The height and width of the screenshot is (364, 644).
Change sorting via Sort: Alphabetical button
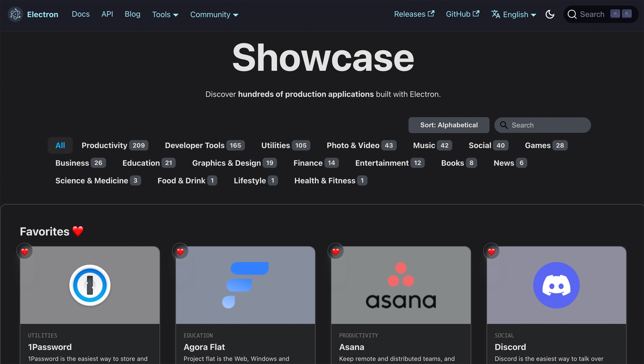(x=449, y=125)
